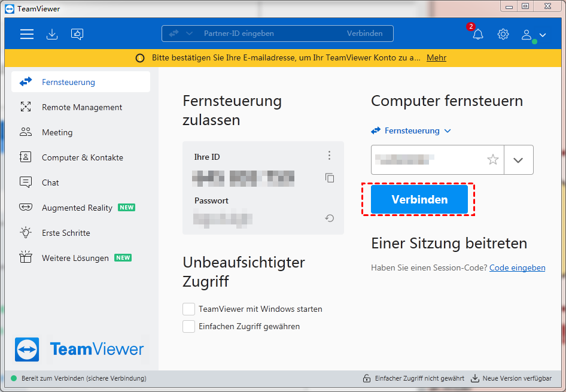Refresh the Passwort with reload icon
This screenshot has width=566, height=392.
coord(329,218)
